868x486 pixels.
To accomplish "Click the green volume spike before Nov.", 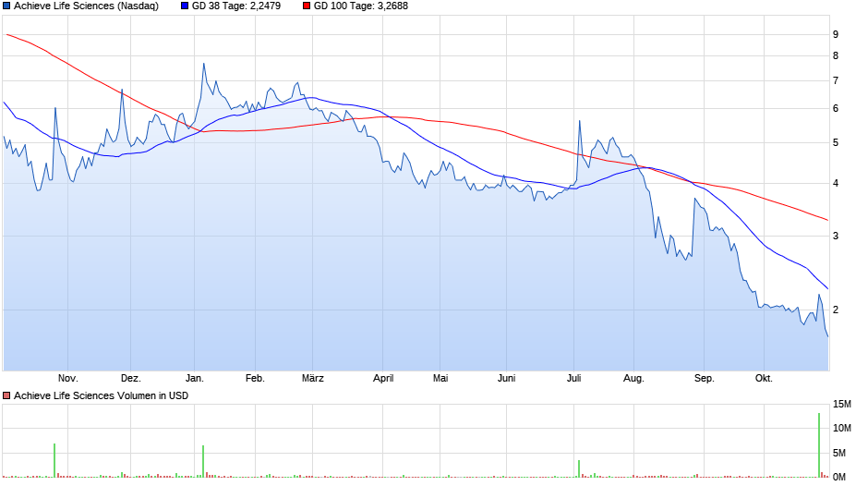I will 54,460.
